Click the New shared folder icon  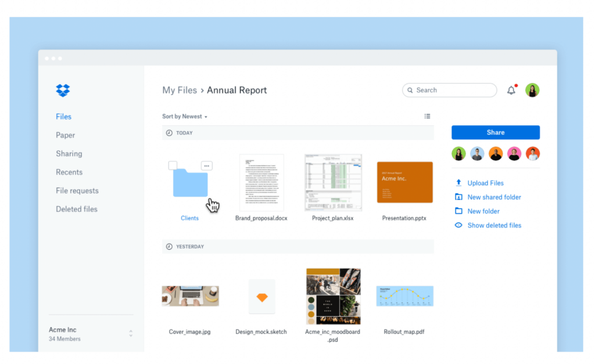coord(458,197)
